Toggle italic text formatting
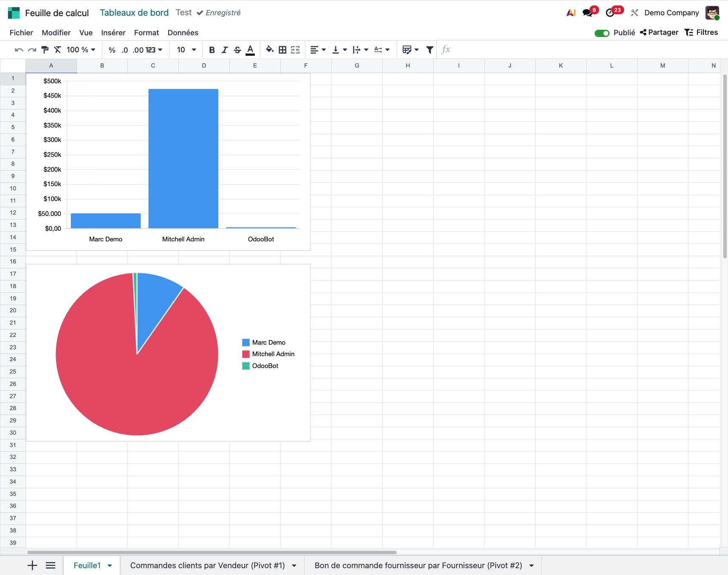Screen dimensions: 728x575 [225, 50]
